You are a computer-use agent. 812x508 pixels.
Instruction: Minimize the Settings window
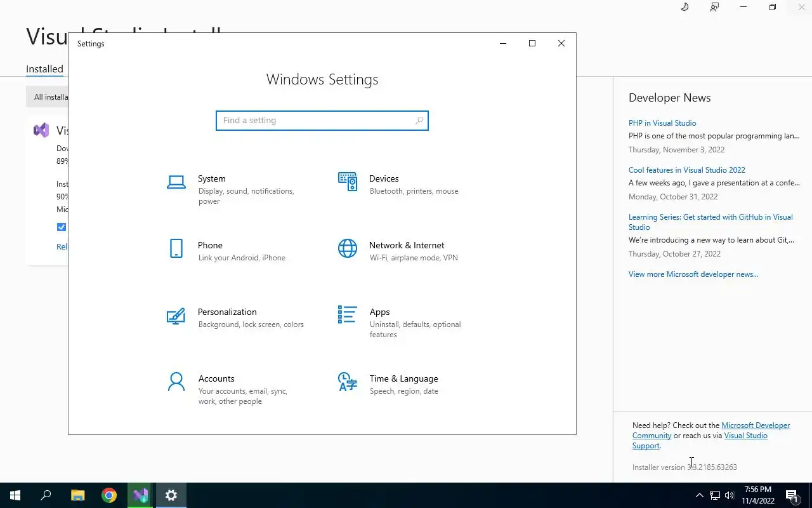503,43
